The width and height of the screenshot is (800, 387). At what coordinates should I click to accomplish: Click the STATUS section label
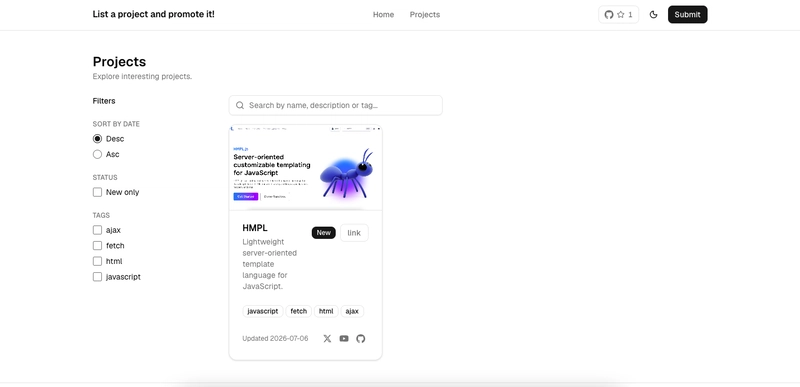pos(105,177)
